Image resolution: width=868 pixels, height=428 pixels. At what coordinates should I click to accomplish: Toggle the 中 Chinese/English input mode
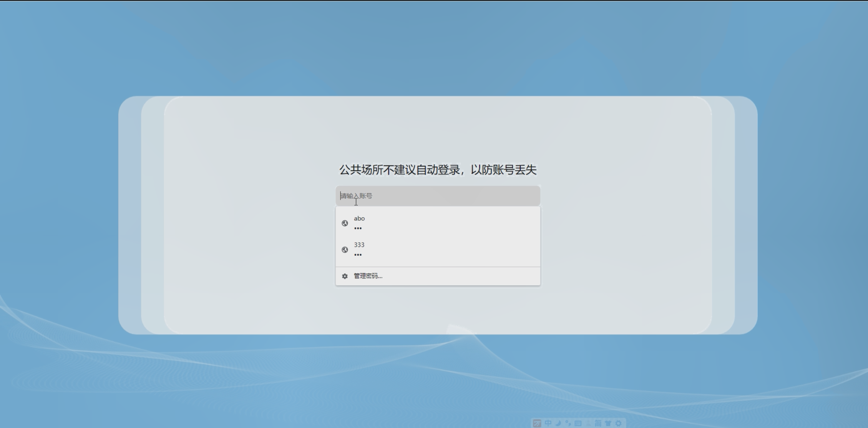tap(548, 423)
